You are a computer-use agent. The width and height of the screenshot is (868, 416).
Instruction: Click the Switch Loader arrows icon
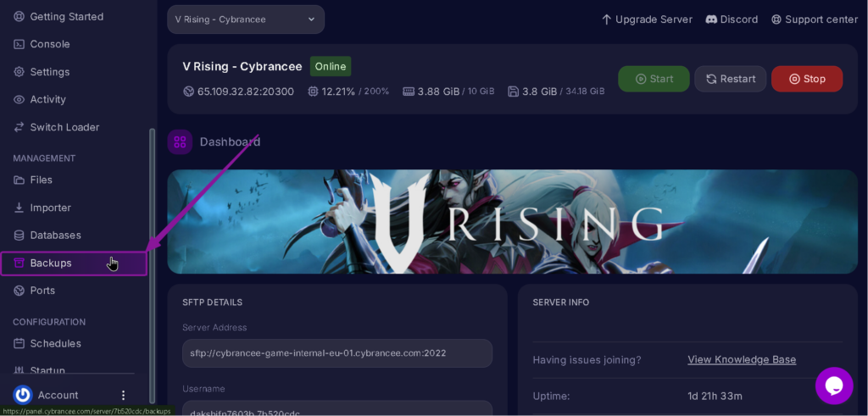(x=19, y=127)
